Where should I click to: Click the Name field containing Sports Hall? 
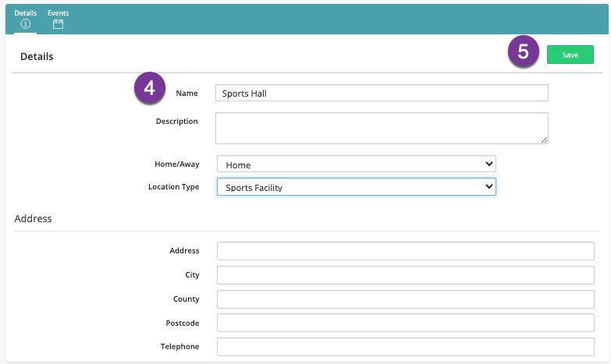click(382, 93)
